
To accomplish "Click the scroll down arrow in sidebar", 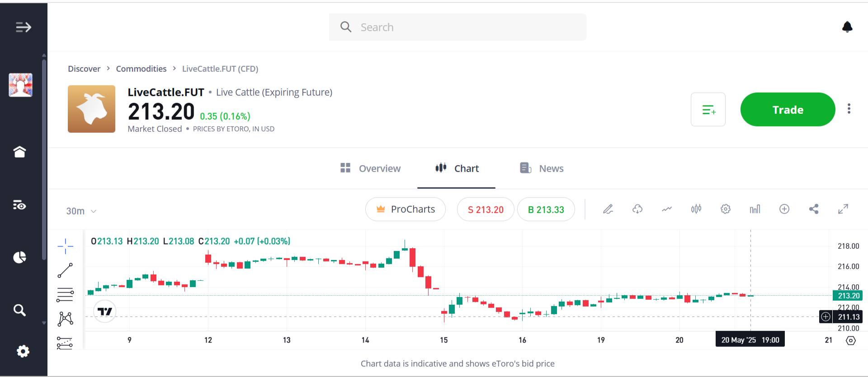I will click(44, 323).
